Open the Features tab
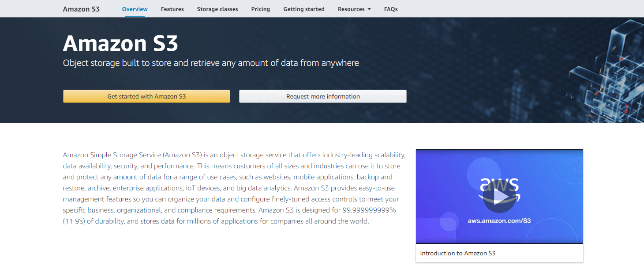Viewport: 644px width, 277px height. click(172, 9)
